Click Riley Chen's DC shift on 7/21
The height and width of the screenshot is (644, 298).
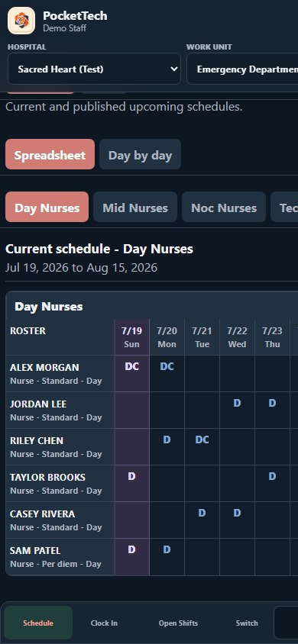click(202, 440)
